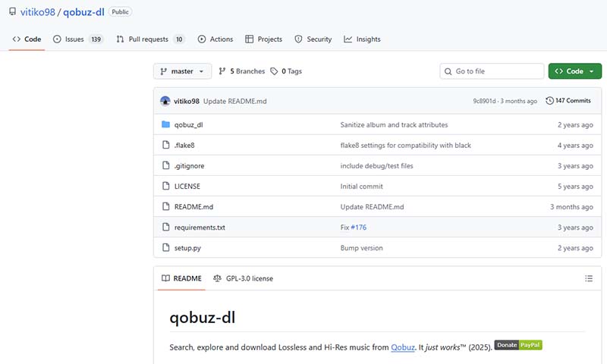Viewport: 607px width, 364px height.
Task: Go to the Insights tab
Action: [x=362, y=39]
